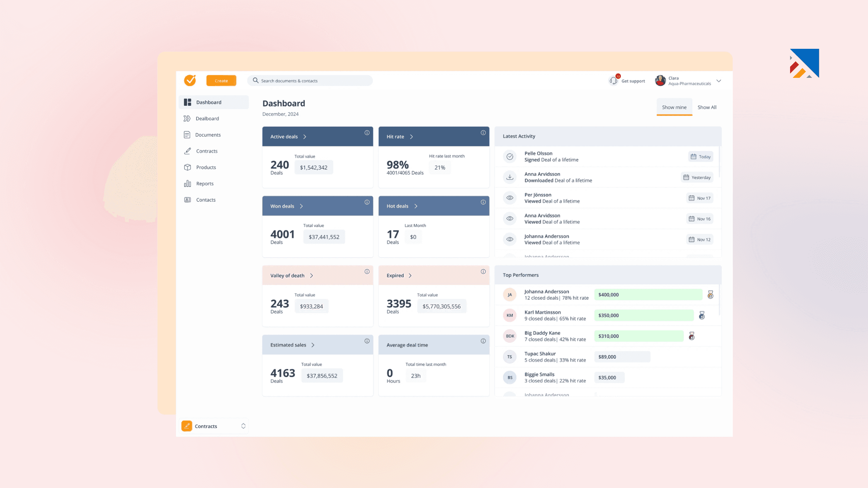868x488 pixels.
Task: Expand Clara's account menu
Action: pos(719,81)
